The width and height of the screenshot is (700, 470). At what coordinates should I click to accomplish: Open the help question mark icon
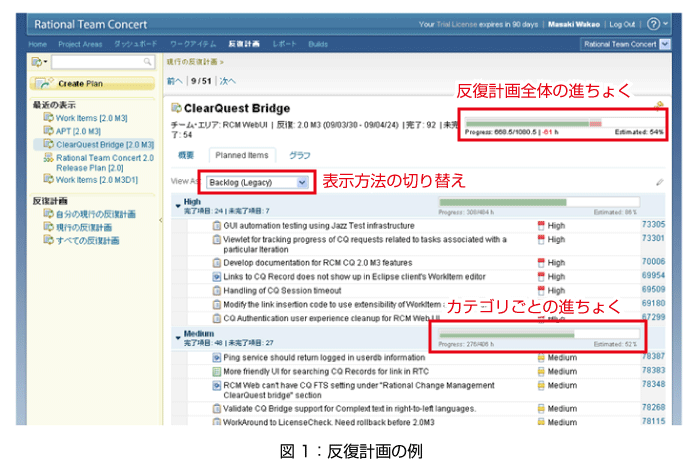tap(653, 24)
